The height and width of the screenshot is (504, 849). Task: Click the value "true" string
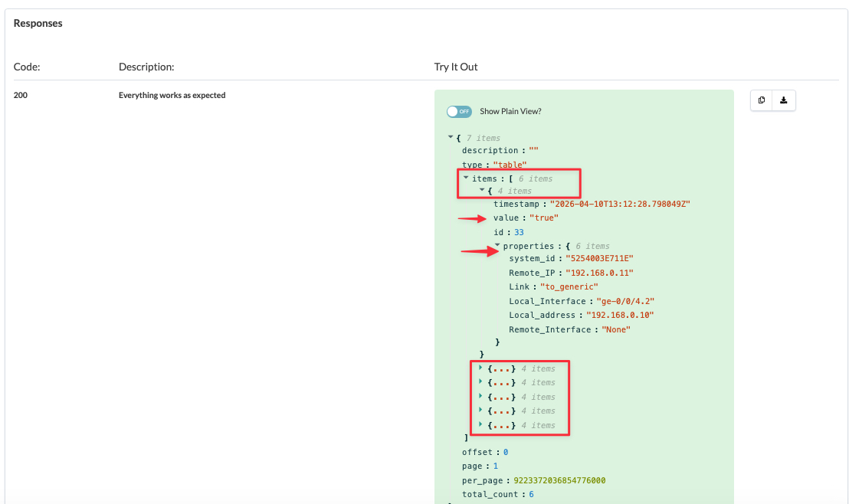(x=543, y=218)
